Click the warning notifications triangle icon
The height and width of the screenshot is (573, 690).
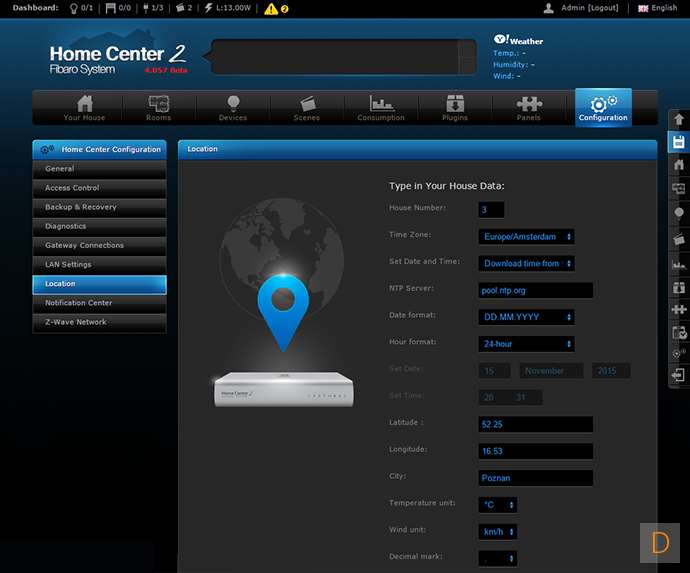(271, 8)
